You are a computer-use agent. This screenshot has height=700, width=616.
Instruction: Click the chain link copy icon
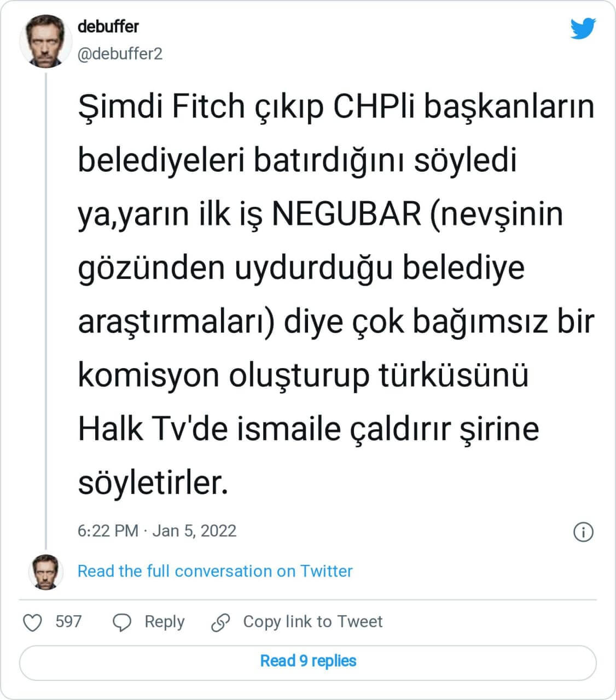[x=220, y=622]
